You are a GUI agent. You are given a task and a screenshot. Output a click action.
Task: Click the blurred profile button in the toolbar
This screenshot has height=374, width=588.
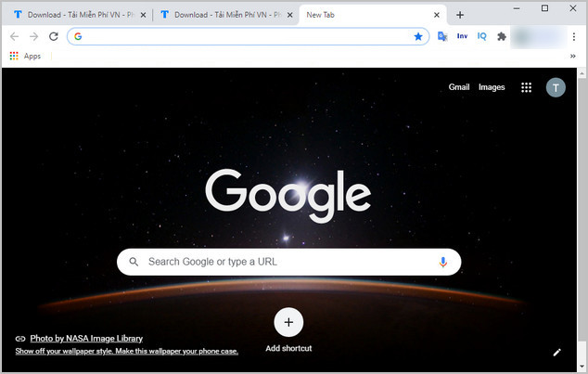(x=539, y=37)
